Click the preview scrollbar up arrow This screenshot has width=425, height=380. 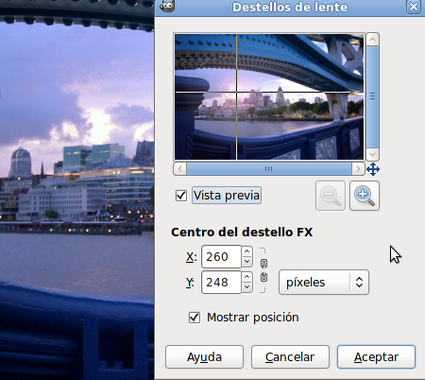coord(372,39)
